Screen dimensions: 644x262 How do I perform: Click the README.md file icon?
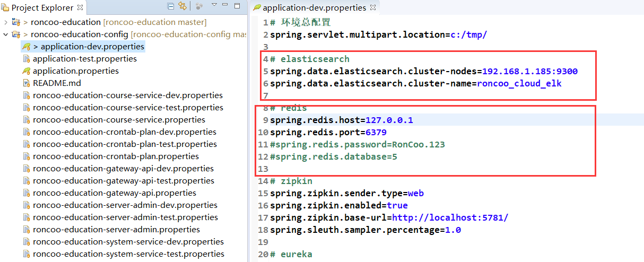[27, 83]
